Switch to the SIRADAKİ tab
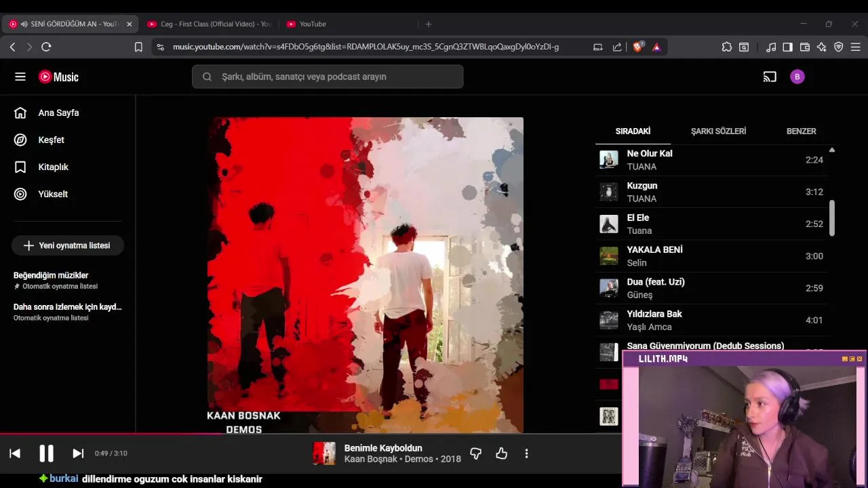Screen dimensions: 868x488 (x=633, y=131)
